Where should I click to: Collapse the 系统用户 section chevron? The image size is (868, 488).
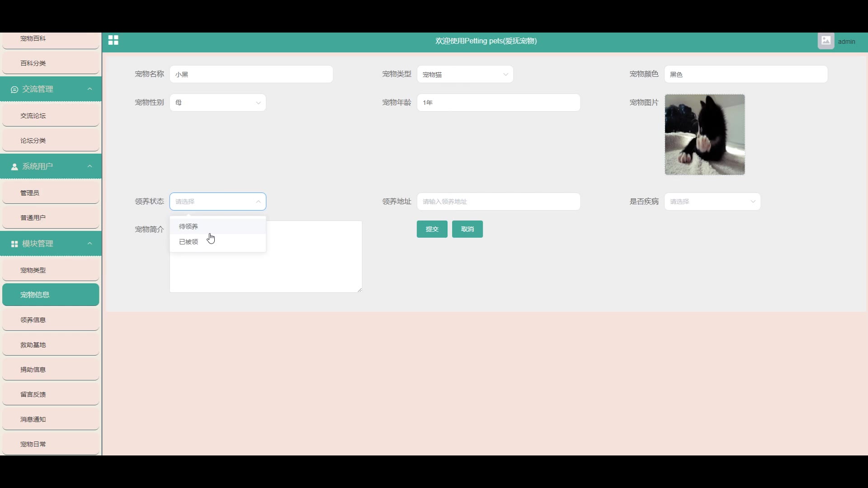click(x=90, y=166)
